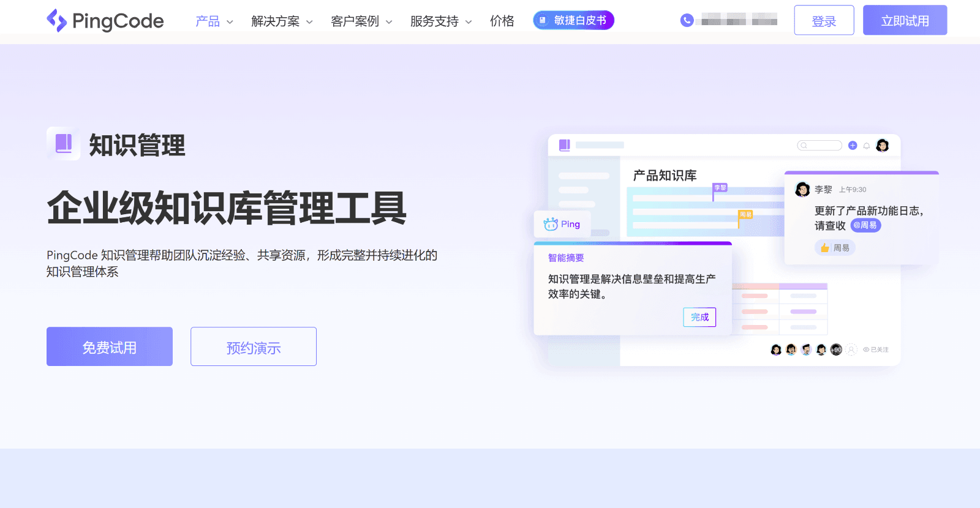Click the orange 周易 cursor tag
The image size is (980, 508).
tap(745, 214)
